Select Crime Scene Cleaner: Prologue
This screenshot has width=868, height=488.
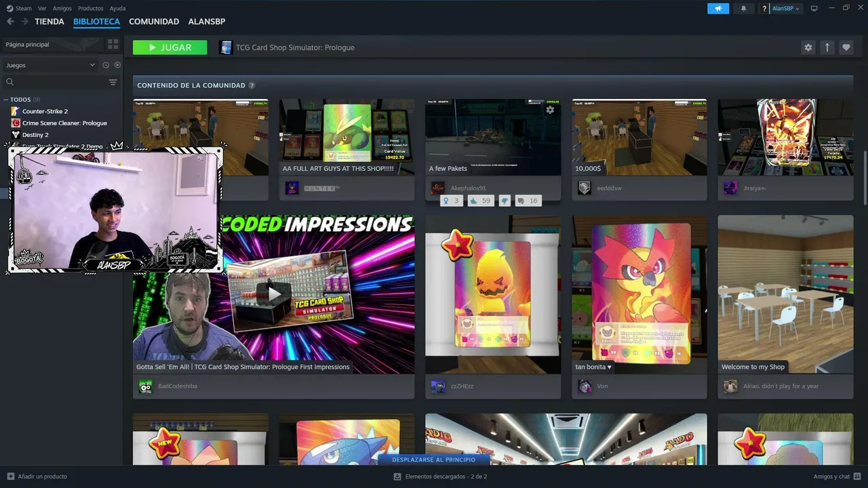pyautogui.click(x=64, y=123)
